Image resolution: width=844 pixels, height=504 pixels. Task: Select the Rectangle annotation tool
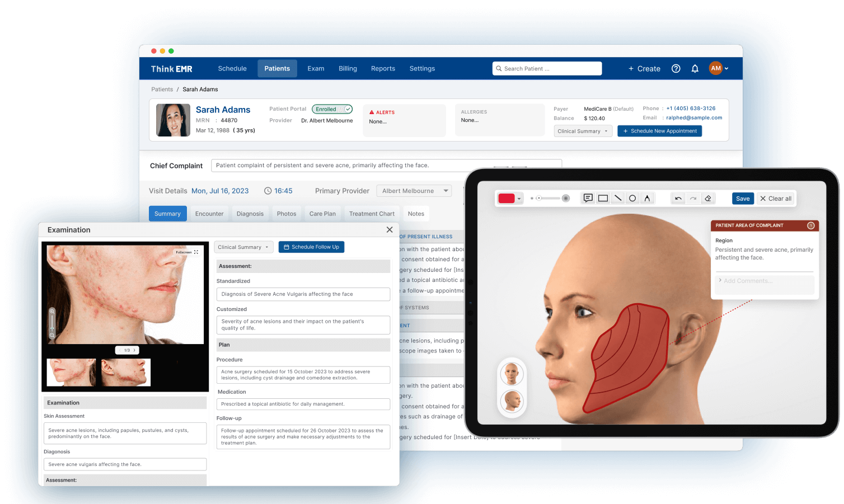pyautogui.click(x=603, y=197)
